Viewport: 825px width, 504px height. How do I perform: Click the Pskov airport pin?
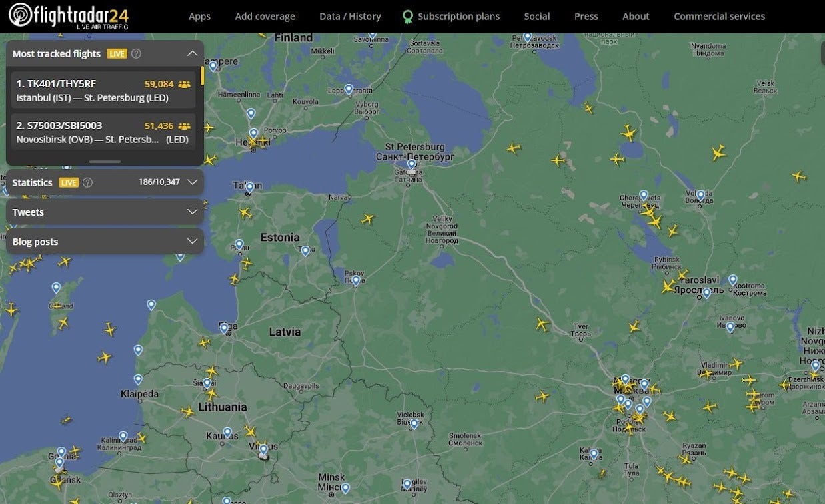(356, 281)
